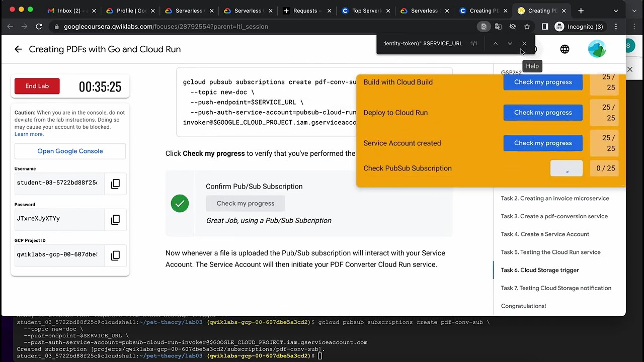Go back using the lab title arrow
The image size is (644, 362).
pyautogui.click(x=18, y=49)
